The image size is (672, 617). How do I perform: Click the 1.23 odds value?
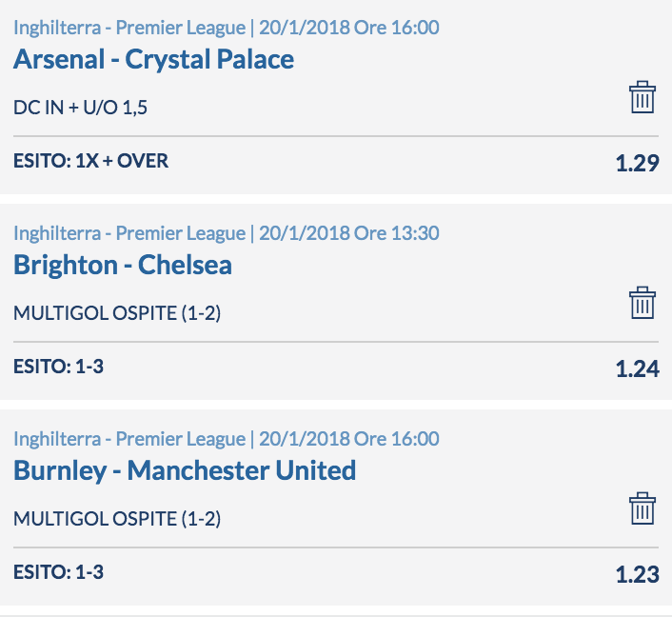638,574
